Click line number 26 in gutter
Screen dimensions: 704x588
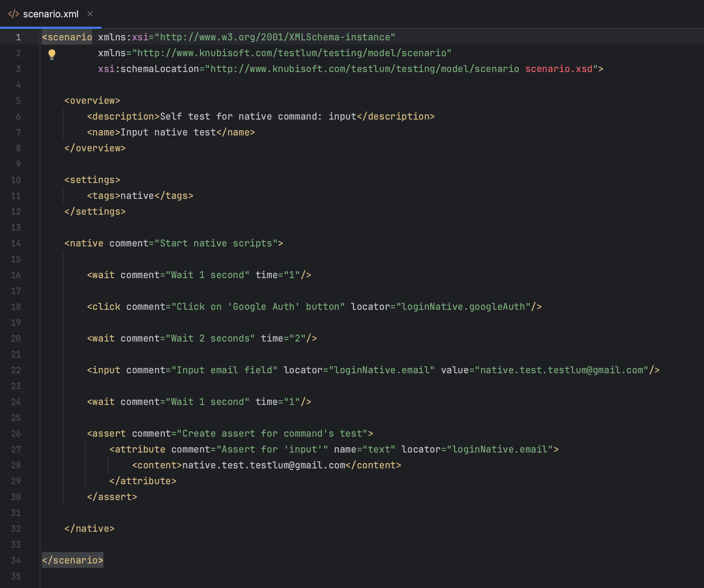[16, 433]
